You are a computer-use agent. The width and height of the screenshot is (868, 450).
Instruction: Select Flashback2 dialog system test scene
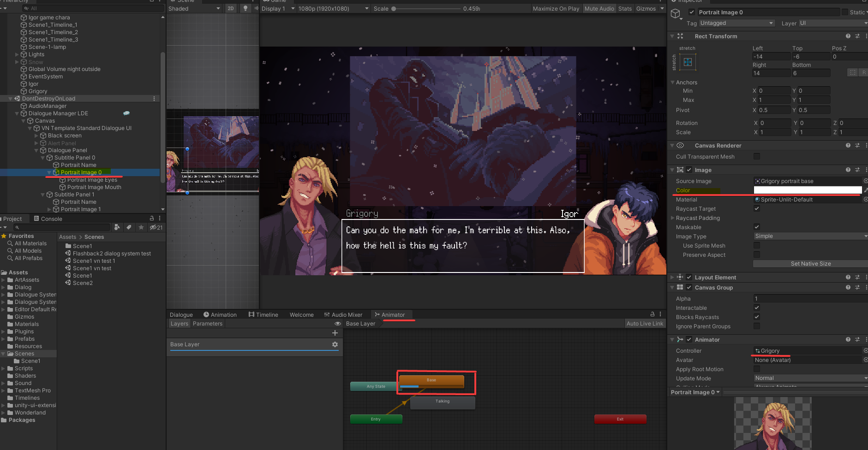(x=112, y=254)
